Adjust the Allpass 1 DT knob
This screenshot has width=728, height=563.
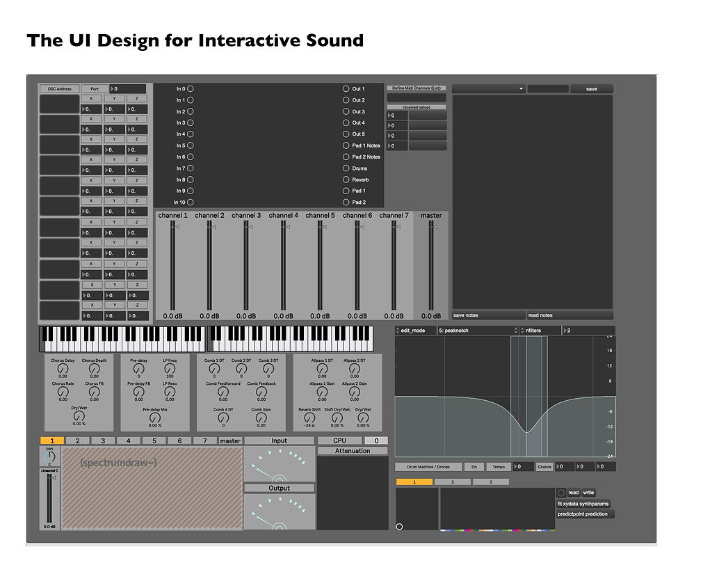[x=322, y=369]
